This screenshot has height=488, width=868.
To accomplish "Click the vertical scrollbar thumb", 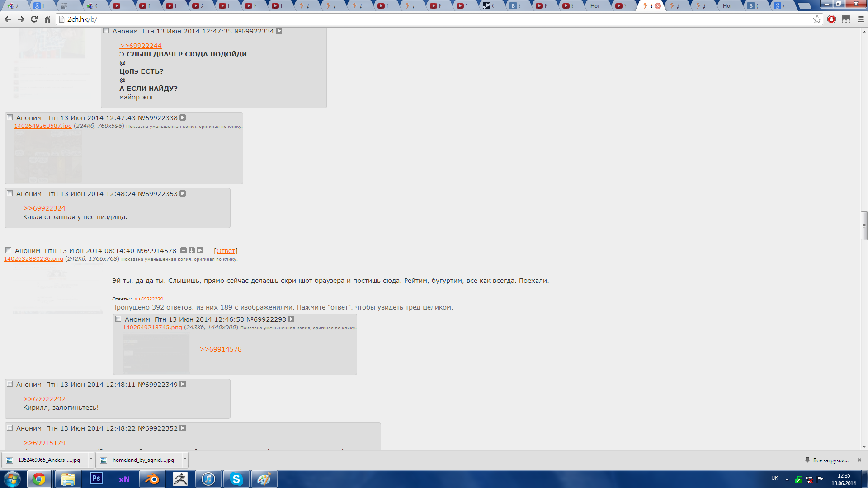I will click(864, 225).
